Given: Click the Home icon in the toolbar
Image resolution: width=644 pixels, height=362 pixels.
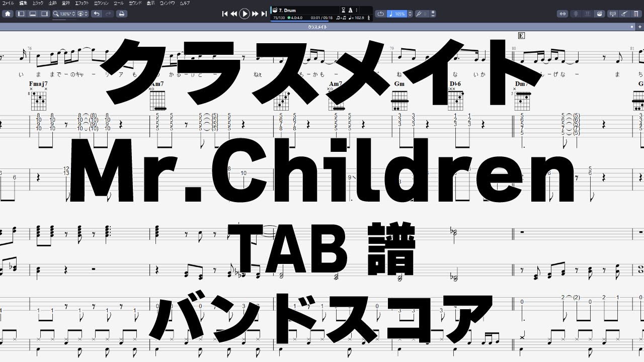Looking at the screenshot, I should point(8,14).
